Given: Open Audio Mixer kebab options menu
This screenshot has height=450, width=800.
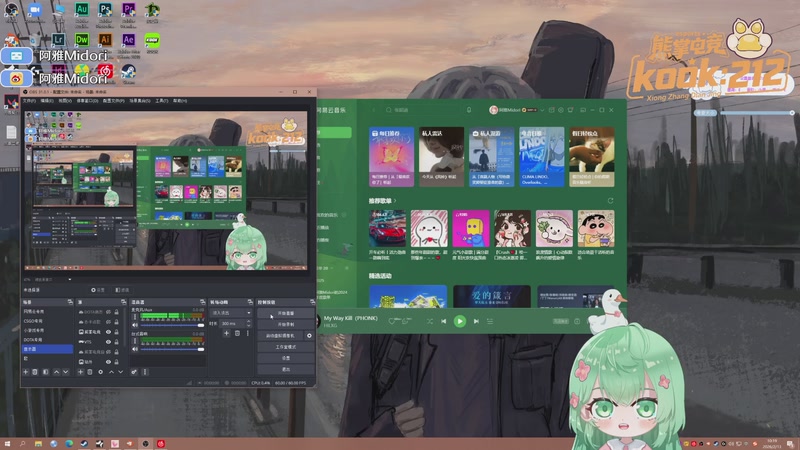Looking at the screenshot, I should 145,372.
